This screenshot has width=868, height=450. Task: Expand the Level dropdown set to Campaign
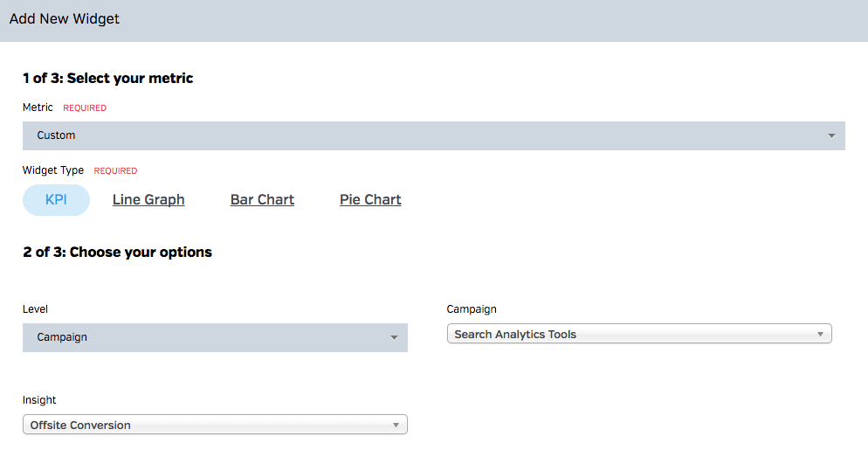(214, 338)
